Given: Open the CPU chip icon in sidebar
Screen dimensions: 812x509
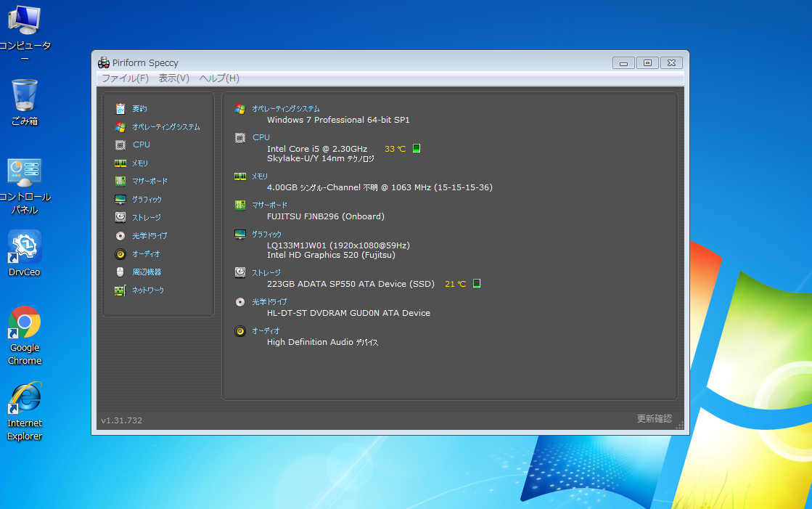Looking at the screenshot, I should [120, 144].
